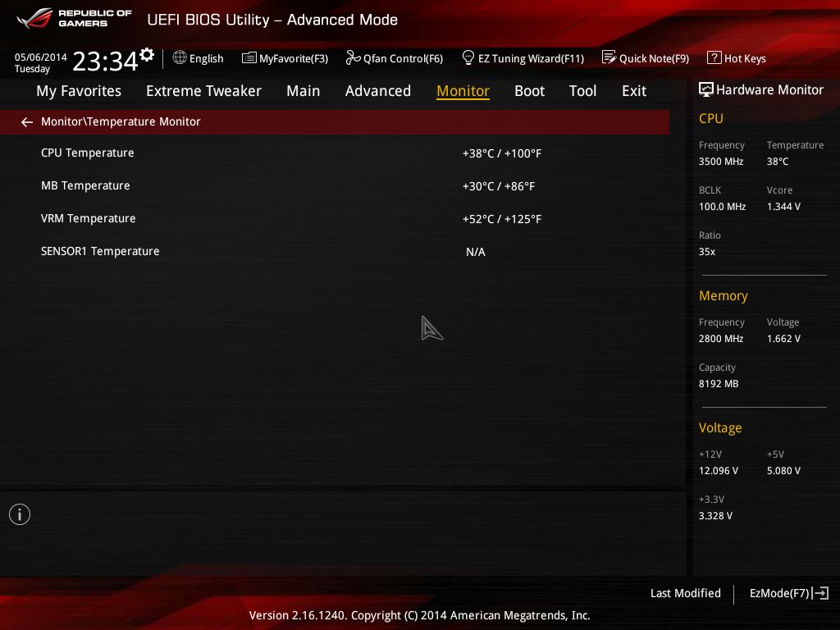The width and height of the screenshot is (840, 630).
Task: Start EZ Tuning Wizard(F11)
Action: point(523,58)
